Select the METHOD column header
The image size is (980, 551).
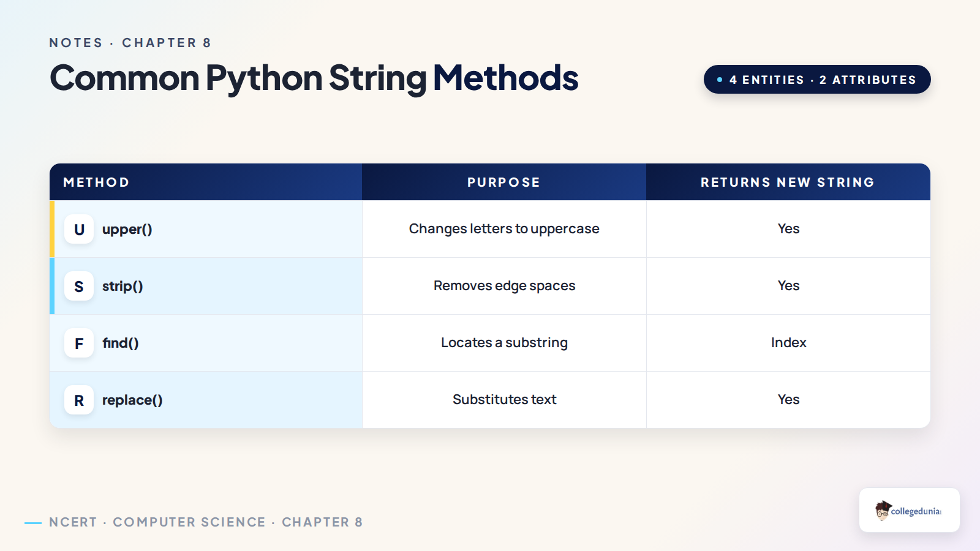(206, 182)
